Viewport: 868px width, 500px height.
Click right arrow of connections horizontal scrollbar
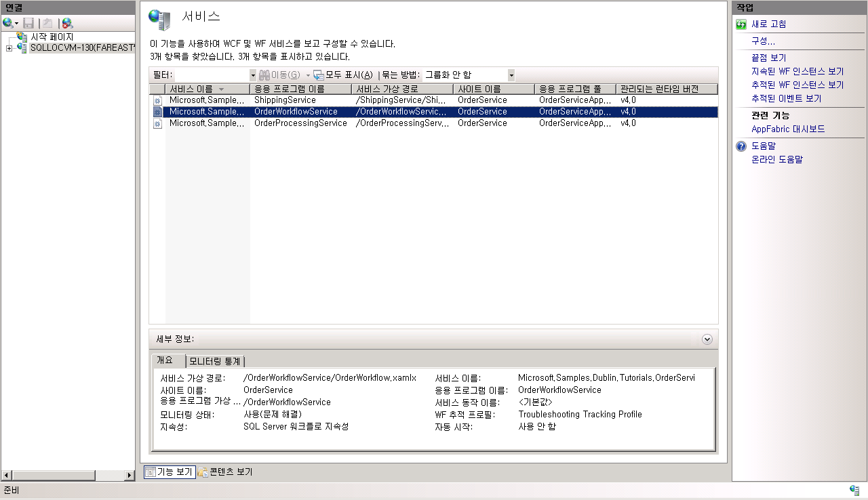click(x=130, y=476)
